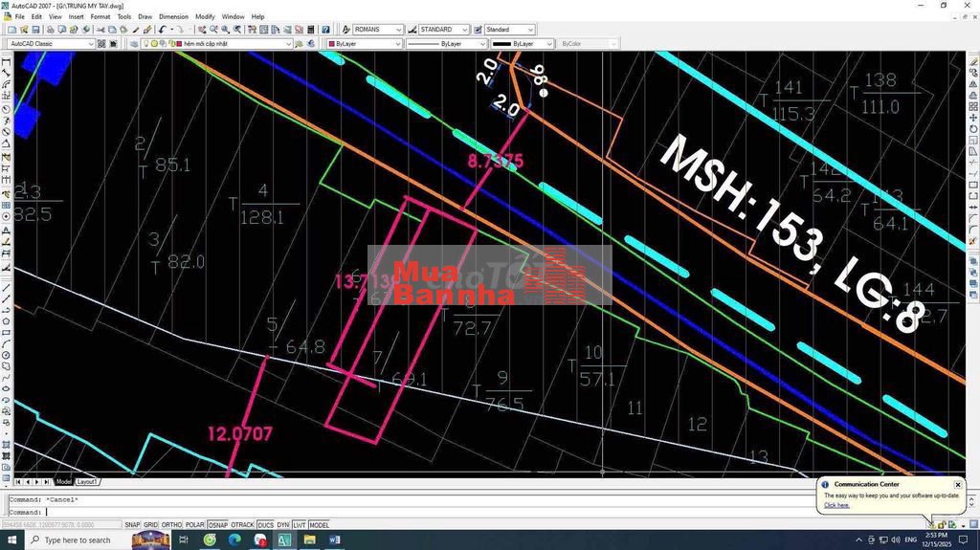
Task: Open Microsoft Word from the taskbar
Action: point(334,540)
